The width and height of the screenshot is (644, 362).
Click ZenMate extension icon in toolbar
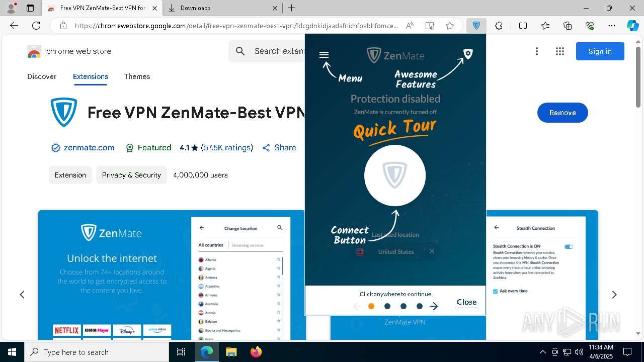point(476,26)
